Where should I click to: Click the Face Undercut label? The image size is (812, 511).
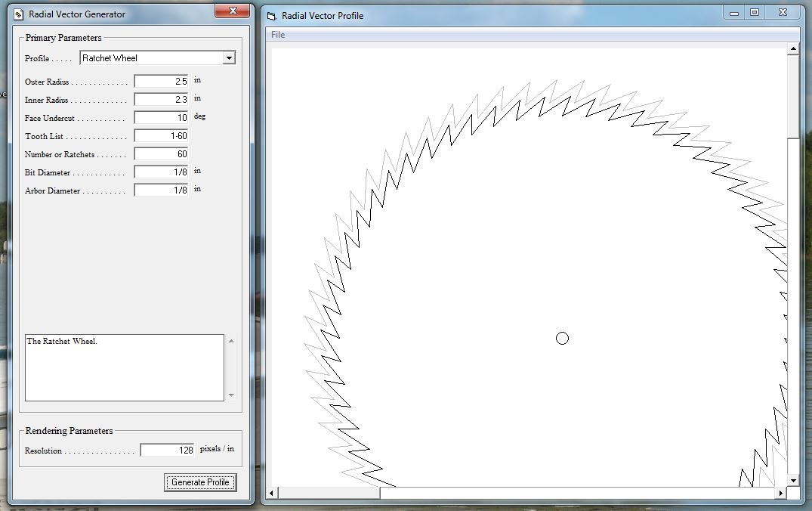pos(50,118)
